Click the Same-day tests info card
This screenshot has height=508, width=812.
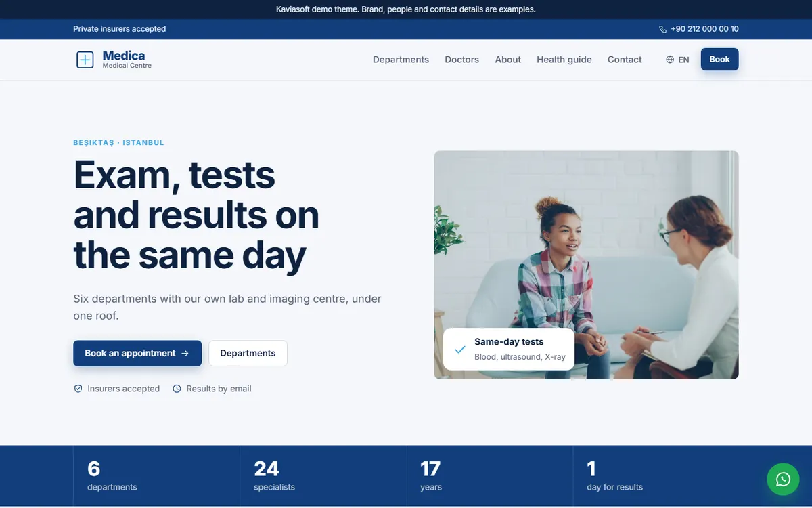pos(508,350)
